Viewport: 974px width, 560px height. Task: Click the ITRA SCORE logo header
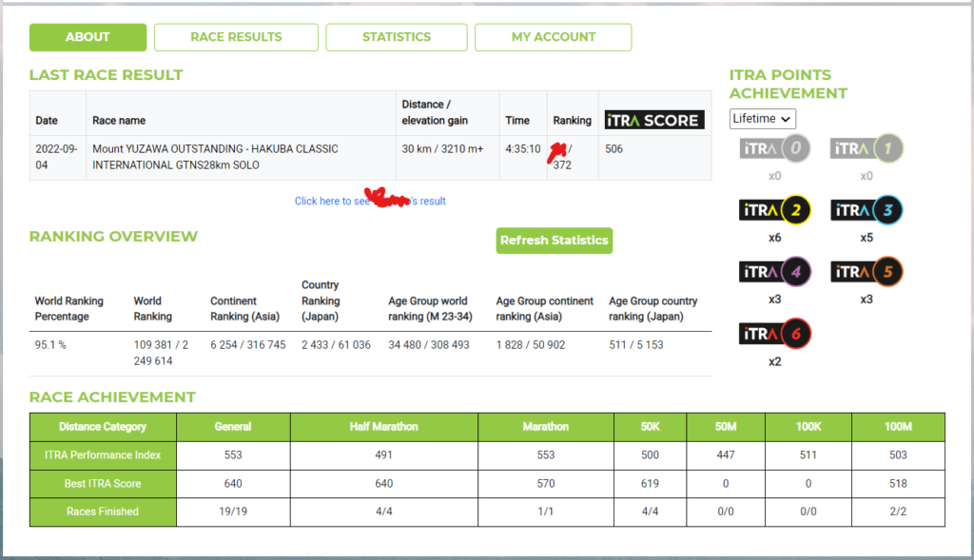pyautogui.click(x=654, y=120)
